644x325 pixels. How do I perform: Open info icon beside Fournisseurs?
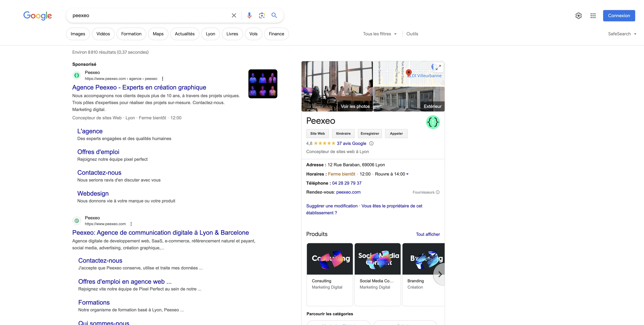coord(438,192)
